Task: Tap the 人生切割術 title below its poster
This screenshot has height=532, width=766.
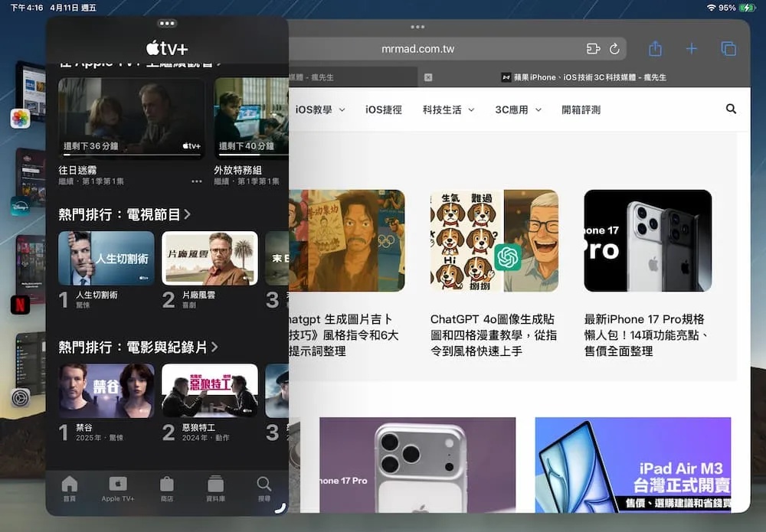Action: (97, 295)
